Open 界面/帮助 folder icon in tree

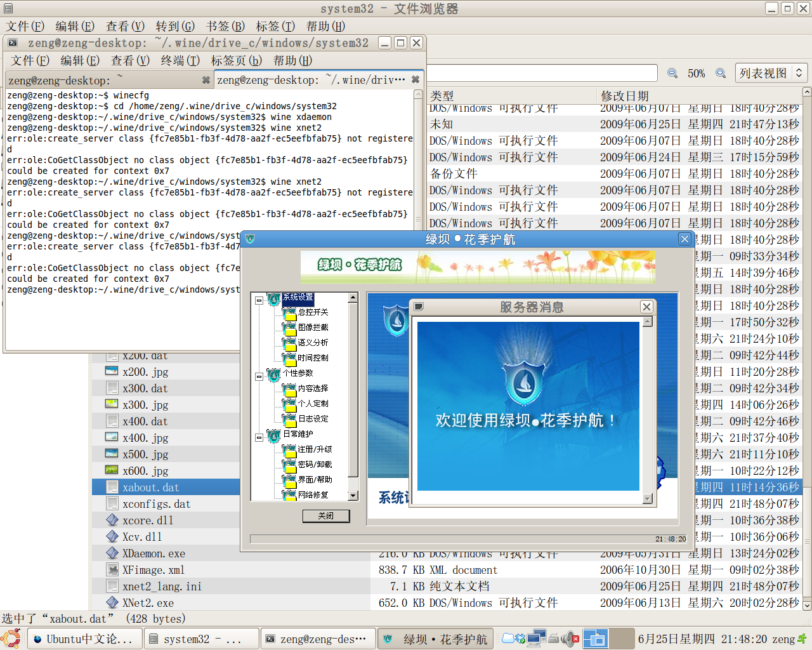pyautogui.click(x=290, y=481)
